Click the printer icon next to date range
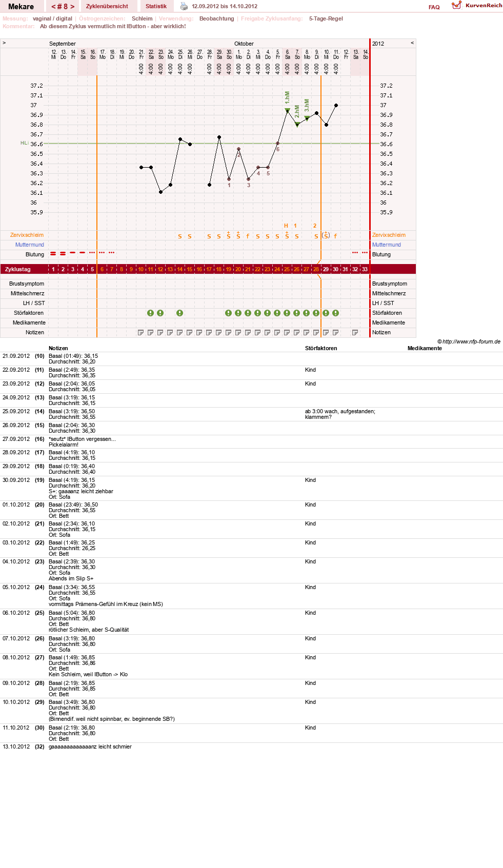Screen dimensions: 503x868 click(184, 6)
